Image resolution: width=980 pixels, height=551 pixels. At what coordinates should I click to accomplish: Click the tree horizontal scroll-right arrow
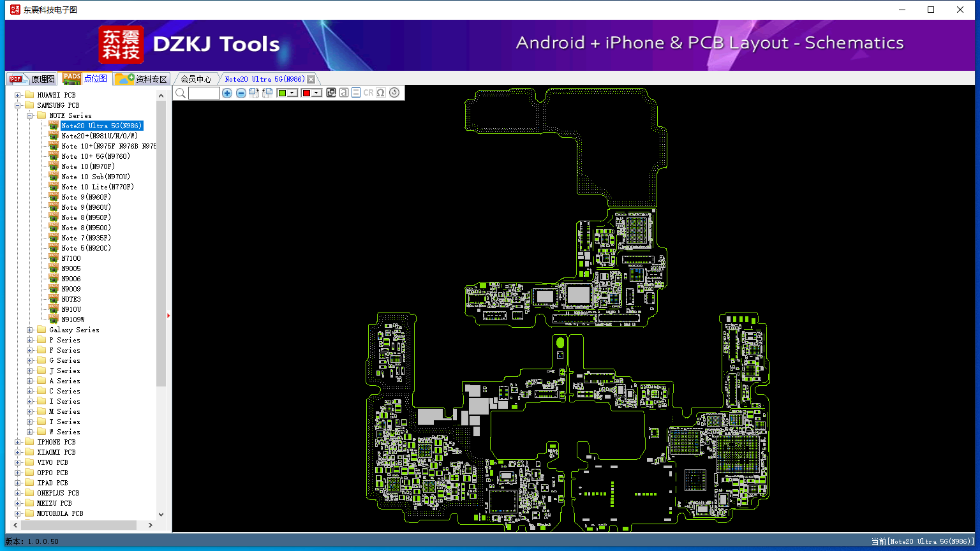pyautogui.click(x=151, y=525)
